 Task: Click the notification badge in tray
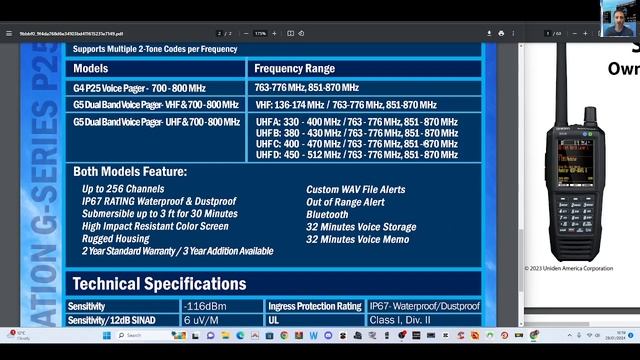click(x=631, y=336)
